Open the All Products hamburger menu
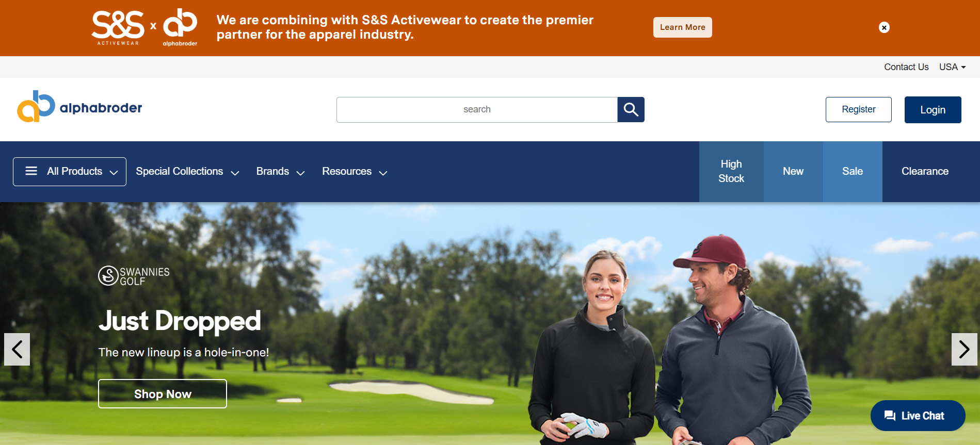Viewport: 980px width, 445px height. [70, 172]
